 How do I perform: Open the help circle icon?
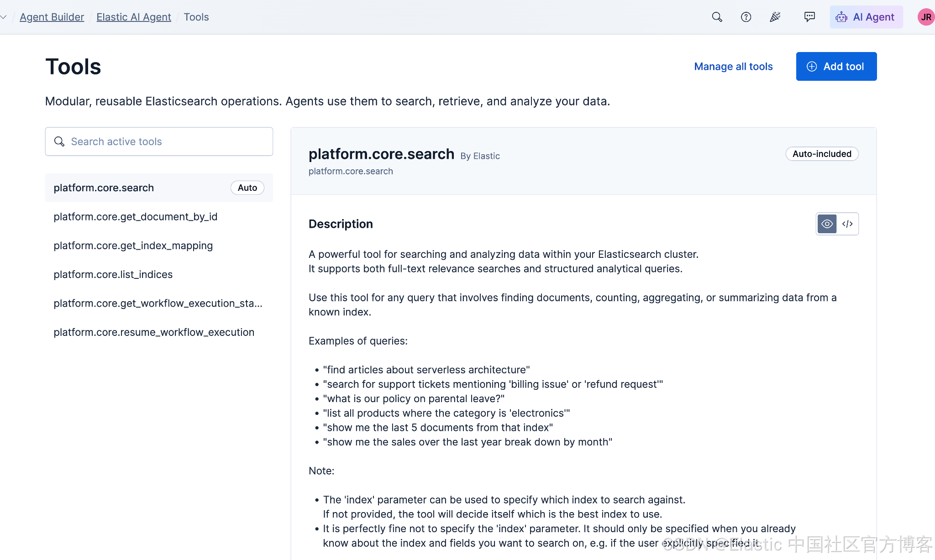746,17
